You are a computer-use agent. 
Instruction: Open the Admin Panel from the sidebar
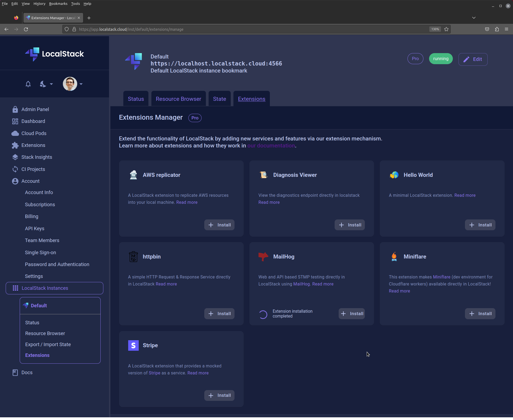[x=35, y=109]
